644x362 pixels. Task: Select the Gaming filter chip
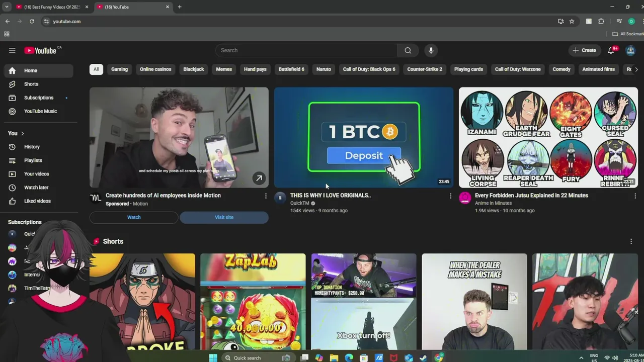119,69
